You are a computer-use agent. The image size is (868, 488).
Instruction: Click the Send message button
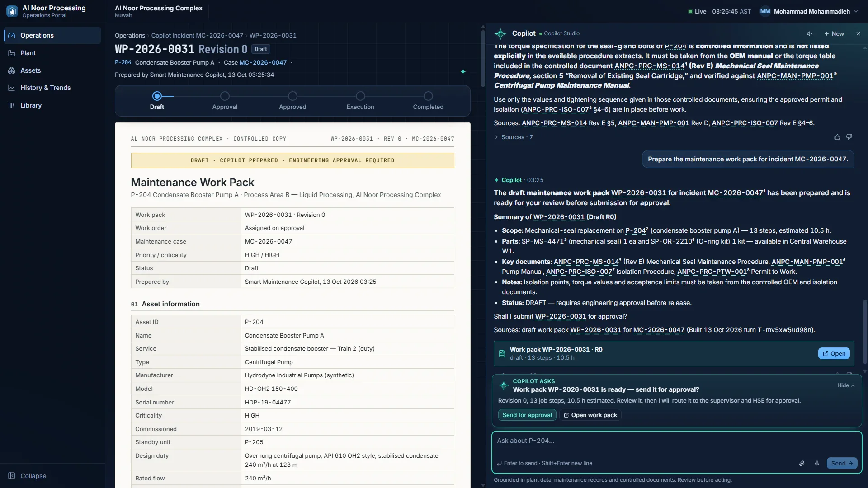[842, 463]
